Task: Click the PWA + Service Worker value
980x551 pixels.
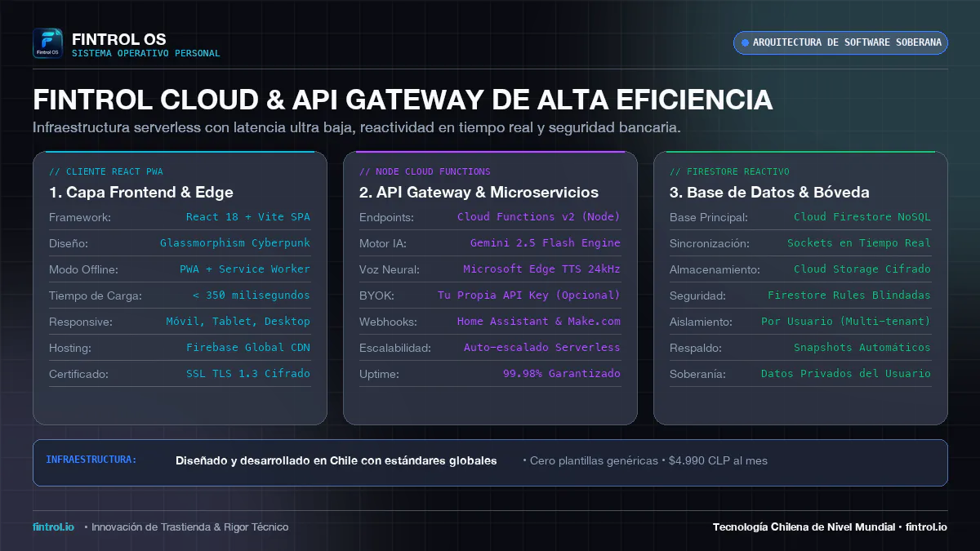Action: (245, 269)
